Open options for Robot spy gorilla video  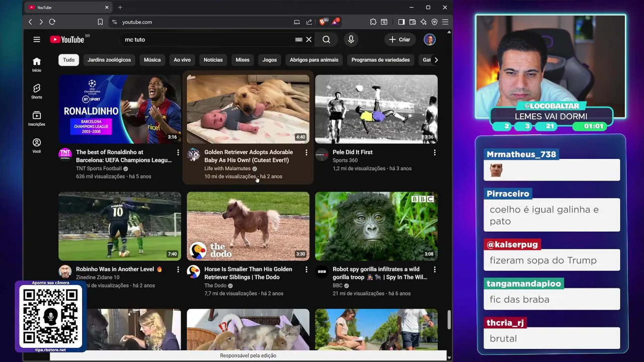pyautogui.click(x=435, y=269)
